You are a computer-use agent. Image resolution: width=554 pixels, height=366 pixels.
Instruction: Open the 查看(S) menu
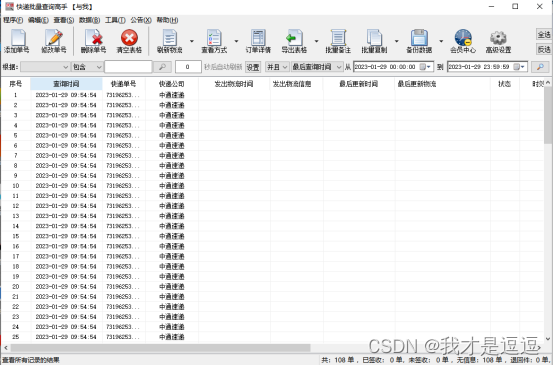click(64, 20)
